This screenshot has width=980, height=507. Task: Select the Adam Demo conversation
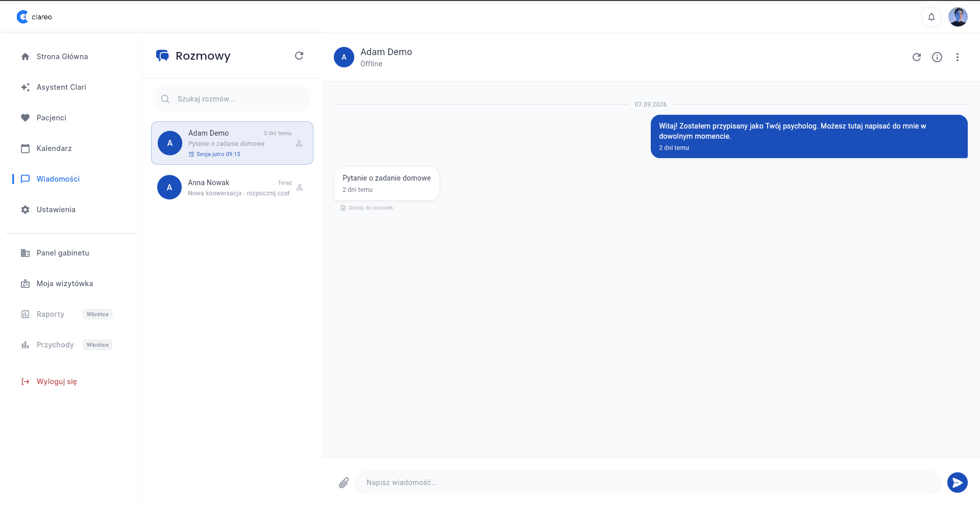pyautogui.click(x=232, y=143)
